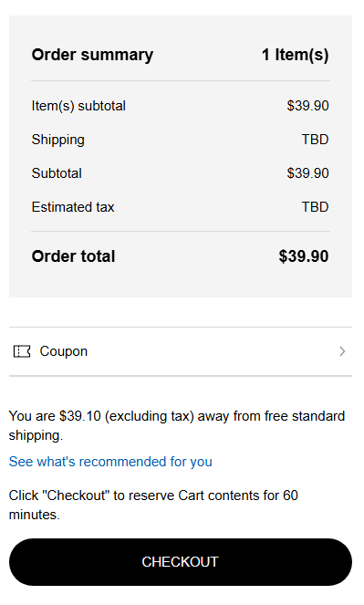Click the Estimated tax TBD value
This screenshot has width=364, height=605.
click(x=315, y=207)
